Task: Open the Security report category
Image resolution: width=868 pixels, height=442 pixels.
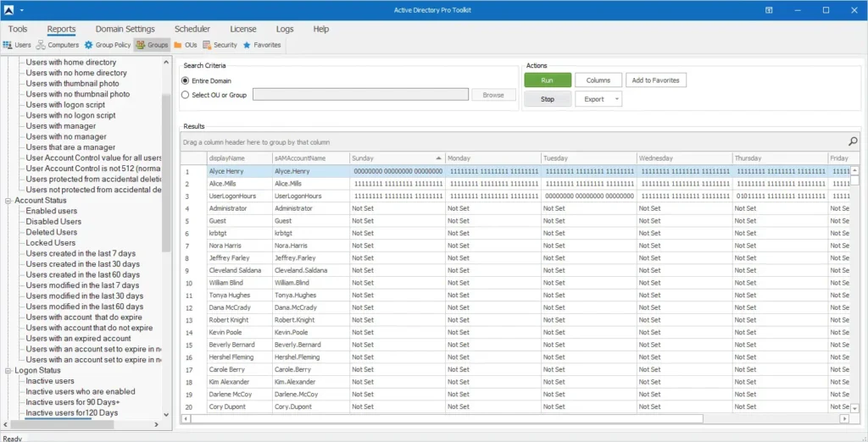Action: (x=220, y=45)
